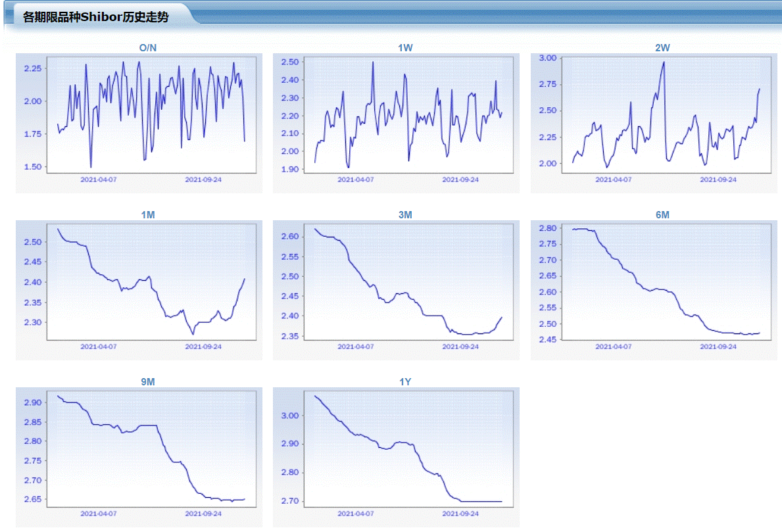Click the 1.50 axis value on O/N chart
This screenshot has height=532, width=782.
[33, 166]
